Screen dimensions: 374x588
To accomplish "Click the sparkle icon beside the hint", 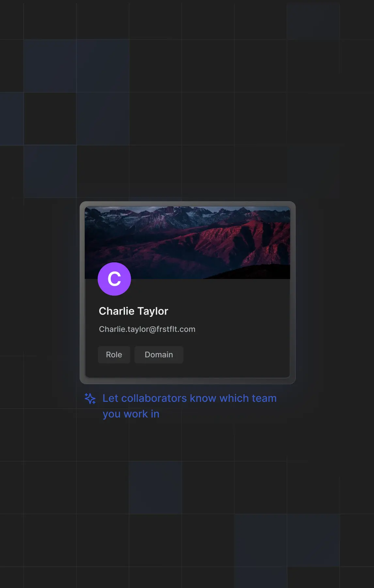I will coord(90,399).
